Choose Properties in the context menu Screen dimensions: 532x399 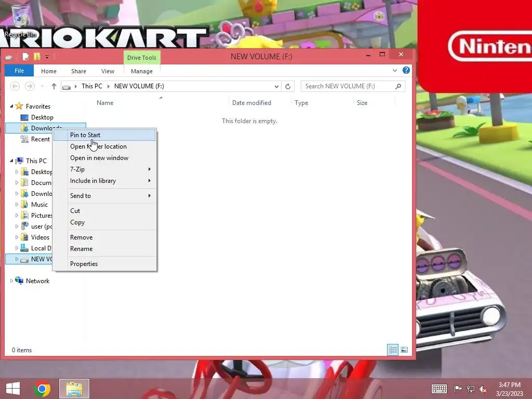104,263
